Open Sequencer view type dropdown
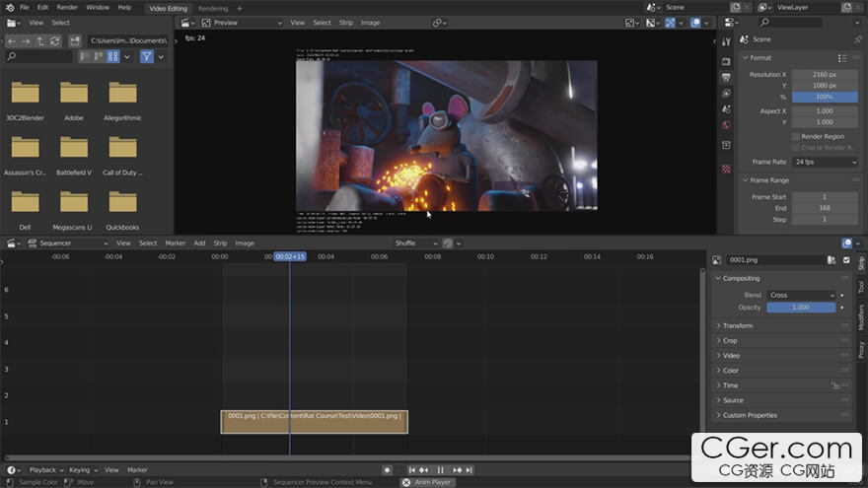 tap(67, 243)
